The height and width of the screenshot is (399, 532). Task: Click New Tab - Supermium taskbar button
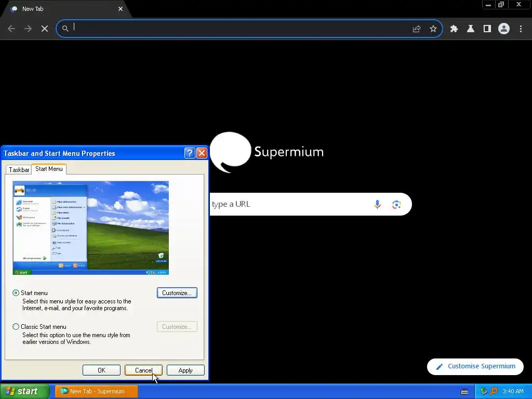coord(96,391)
